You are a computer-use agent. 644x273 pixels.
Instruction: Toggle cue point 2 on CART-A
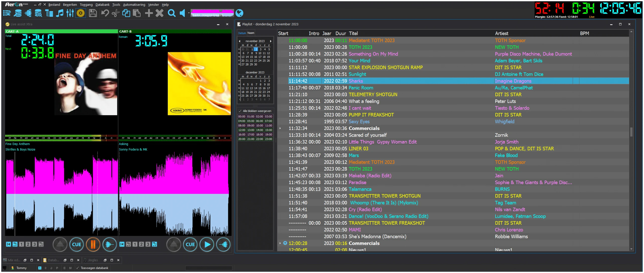pyautogui.click(x=28, y=244)
